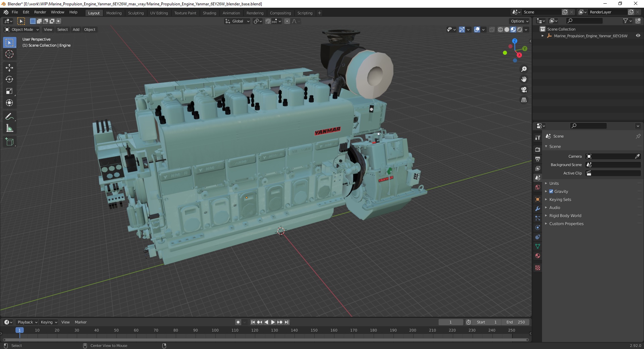
Task: Open the Output properties tab
Action: click(538, 159)
